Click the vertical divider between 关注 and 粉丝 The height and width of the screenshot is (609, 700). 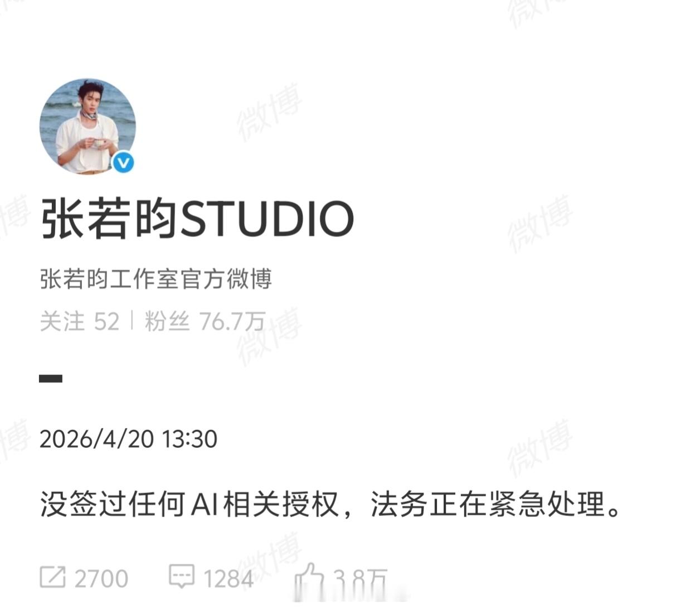coord(132,321)
